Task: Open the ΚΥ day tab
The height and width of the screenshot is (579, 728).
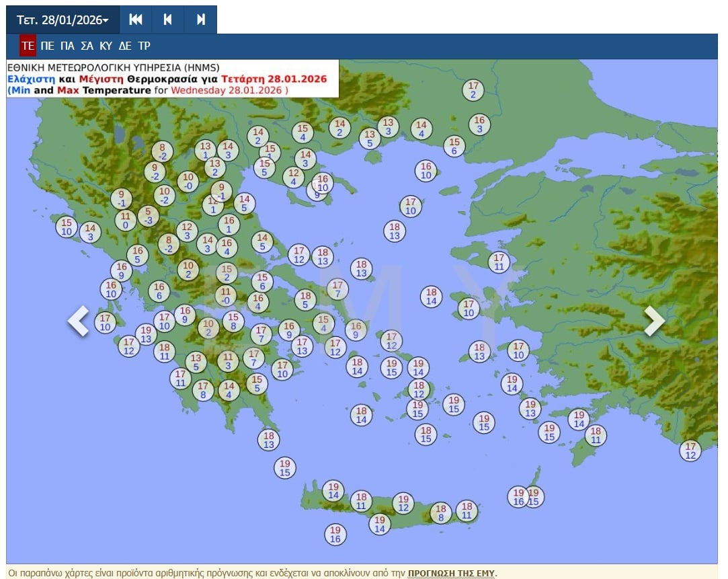Action: pos(106,46)
